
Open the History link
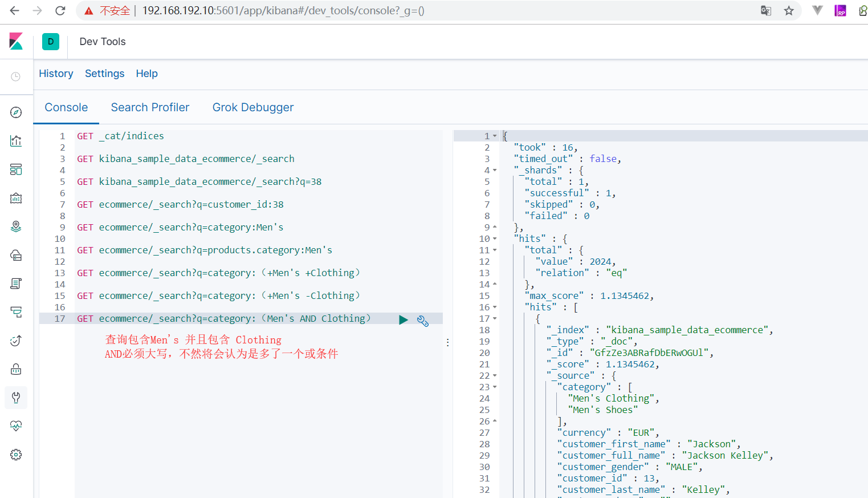56,74
